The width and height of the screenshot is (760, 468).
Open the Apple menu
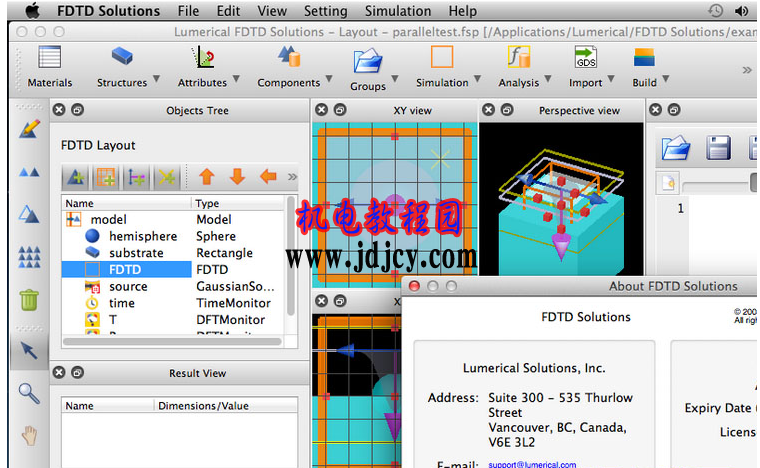32,10
